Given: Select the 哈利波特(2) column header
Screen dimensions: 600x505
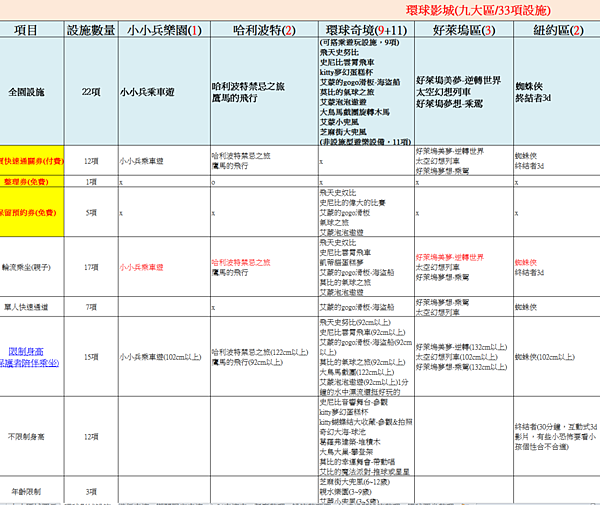Looking at the screenshot, I should [x=264, y=30].
